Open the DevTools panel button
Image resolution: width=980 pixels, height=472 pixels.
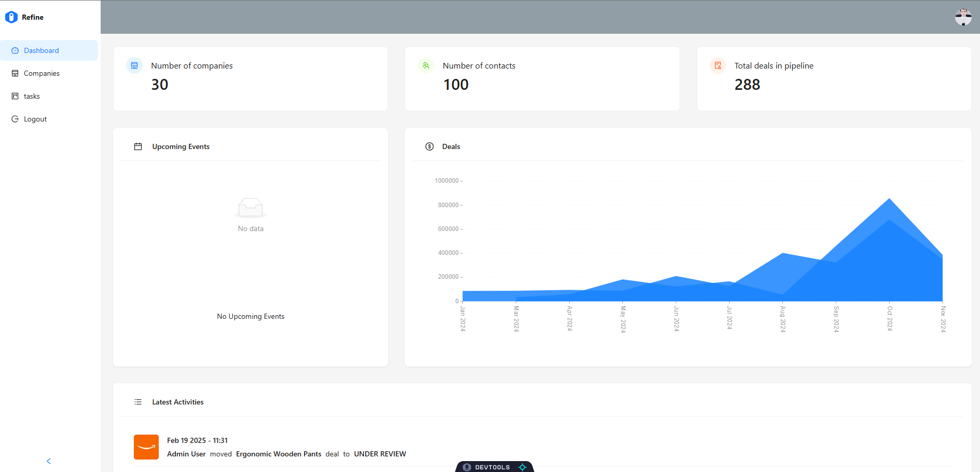point(494,467)
